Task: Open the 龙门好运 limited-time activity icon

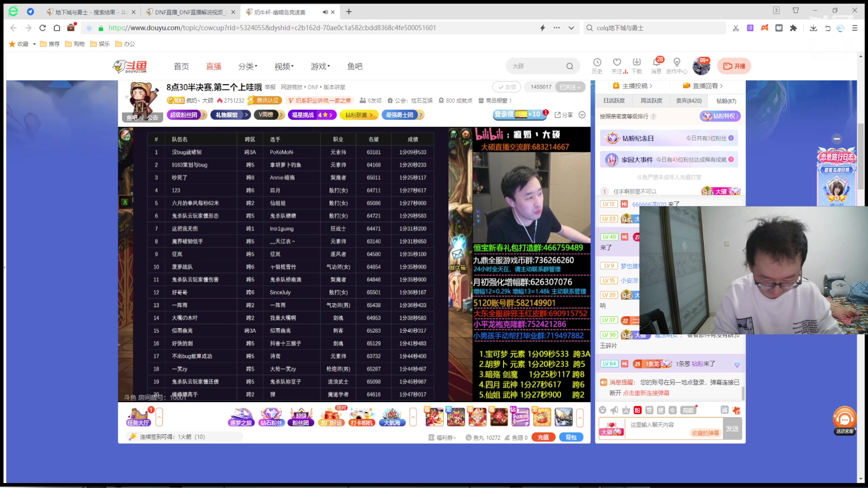Action: click(x=331, y=417)
